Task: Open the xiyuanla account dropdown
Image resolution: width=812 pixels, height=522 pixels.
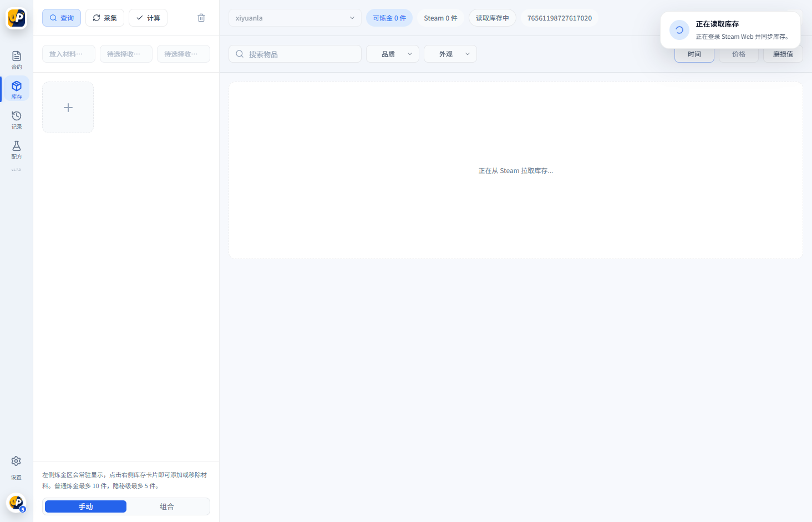Action: [x=295, y=17]
